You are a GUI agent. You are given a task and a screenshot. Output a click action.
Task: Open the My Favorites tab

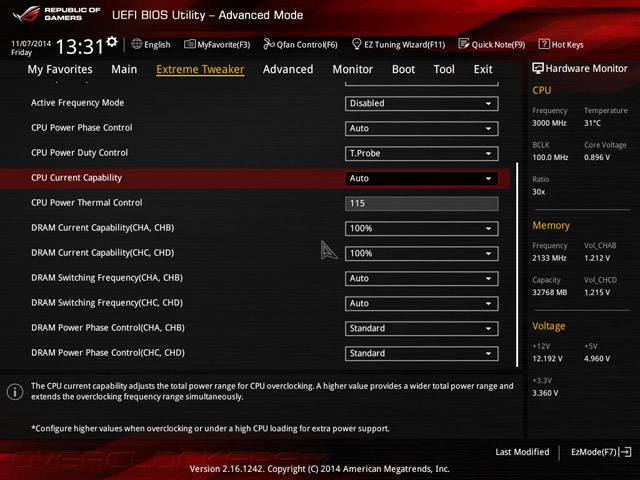pos(60,69)
